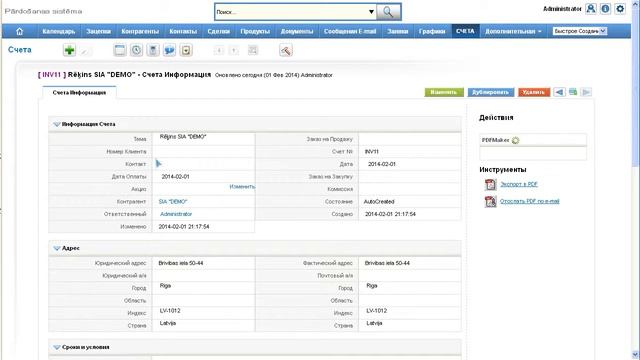Open the settings gear icon
640x360 pixels.
click(620, 9)
